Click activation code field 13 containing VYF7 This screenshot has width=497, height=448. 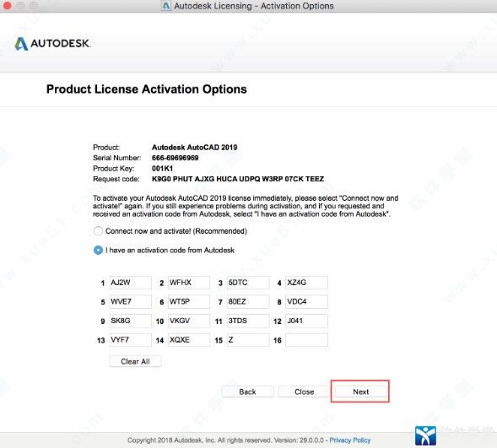tap(130, 340)
